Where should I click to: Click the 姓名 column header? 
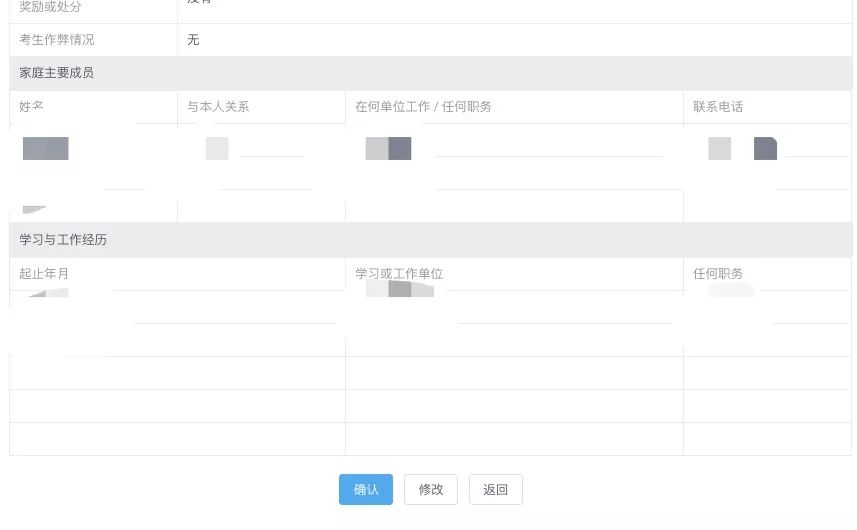[x=32, y=107]
